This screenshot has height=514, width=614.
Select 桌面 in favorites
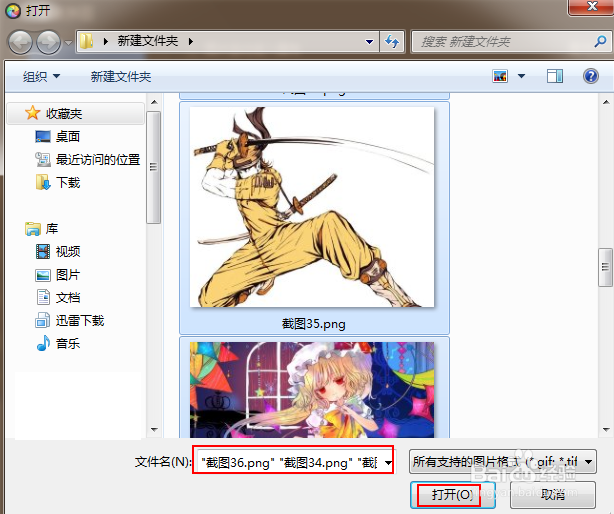coord(68,137)
